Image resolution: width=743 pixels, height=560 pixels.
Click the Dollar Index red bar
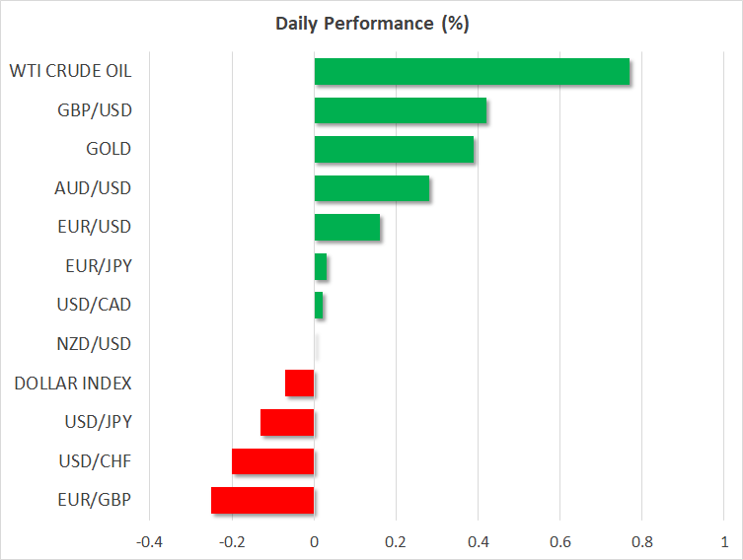tap(300, 383)
